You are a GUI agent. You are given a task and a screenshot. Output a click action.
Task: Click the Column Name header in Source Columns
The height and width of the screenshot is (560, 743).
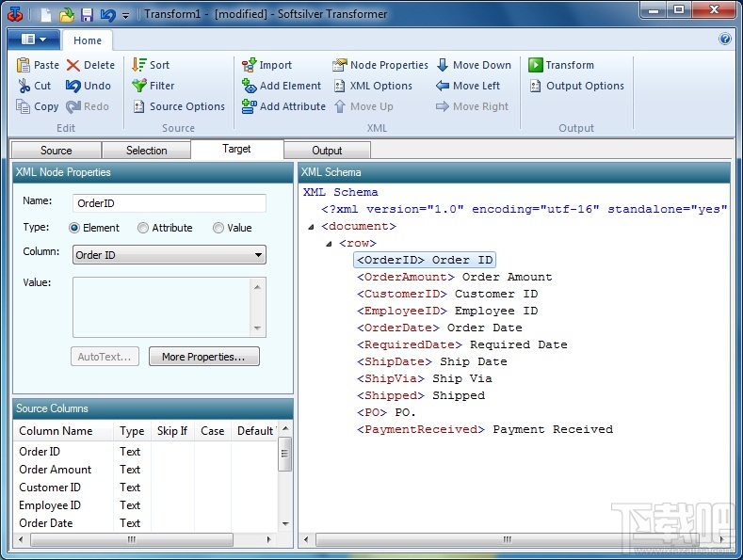[63, 431]
